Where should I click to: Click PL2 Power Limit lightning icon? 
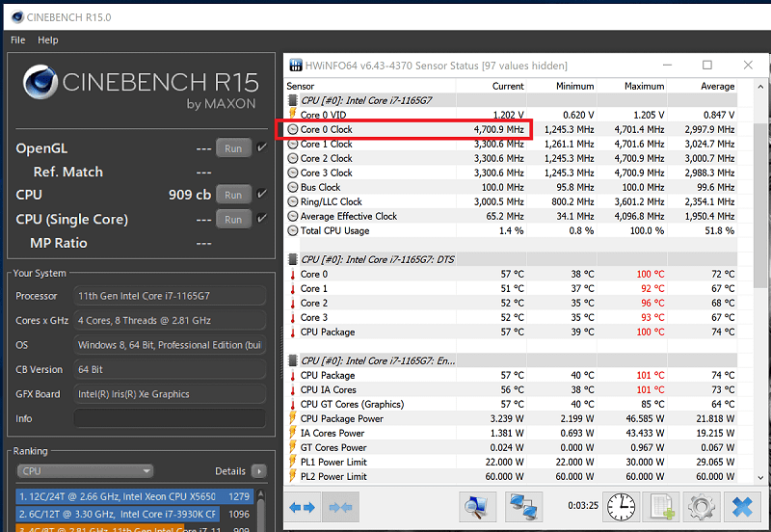click(293, 476)
